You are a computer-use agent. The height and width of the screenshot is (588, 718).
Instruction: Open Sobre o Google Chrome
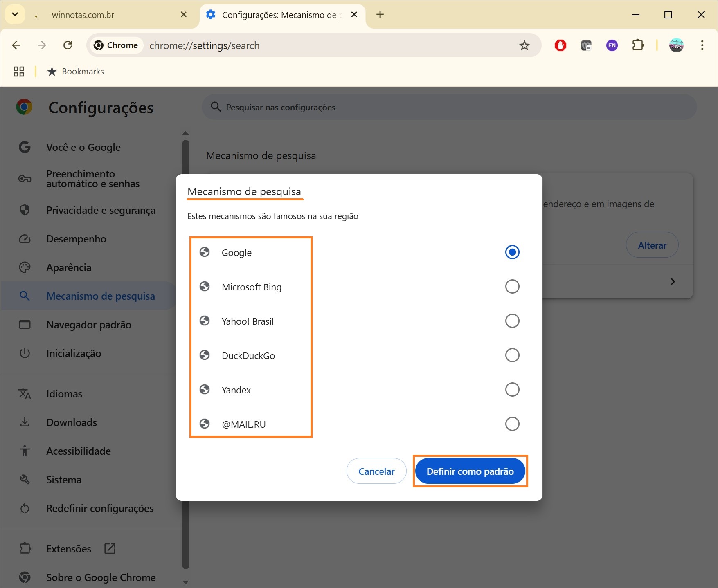coord(88,577)
